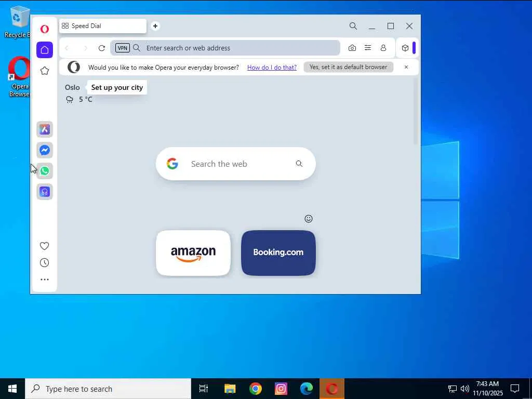Click the search magnifier in Google box
Image resolution: width=532 pixels, height=399 pixels.
(x=299, y=164)
